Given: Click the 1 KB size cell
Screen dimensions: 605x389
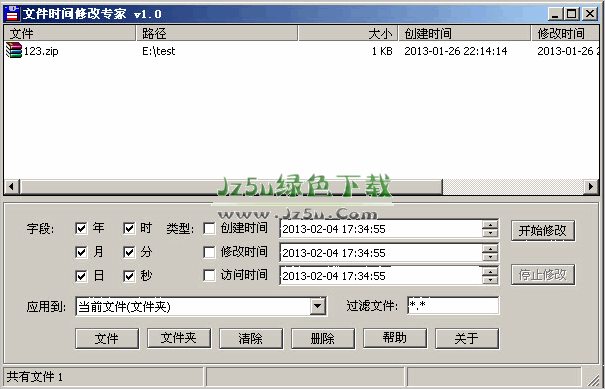Looking at the screenshot, I should click(x=382, y=51).
